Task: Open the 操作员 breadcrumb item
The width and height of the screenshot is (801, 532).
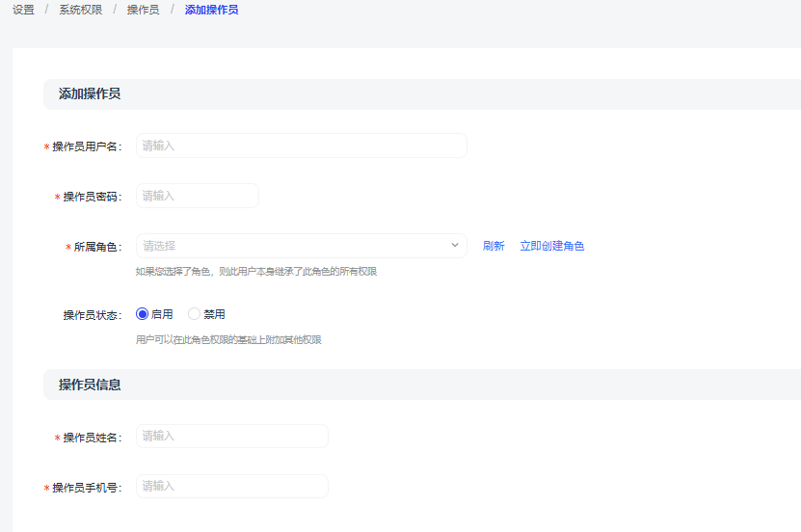Action: pos(143,10)
